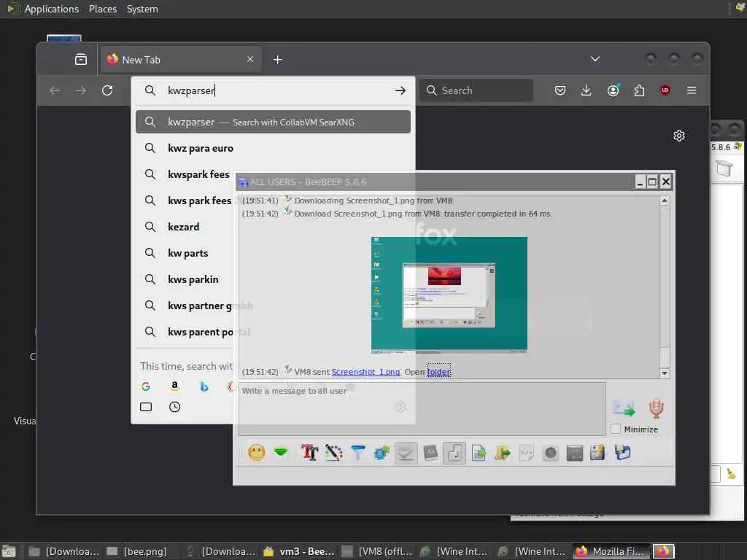The height and width of the screenshot is (560, 747).
Task: Click chat scrollbar down arrow
Action: (x=664, y=373)
